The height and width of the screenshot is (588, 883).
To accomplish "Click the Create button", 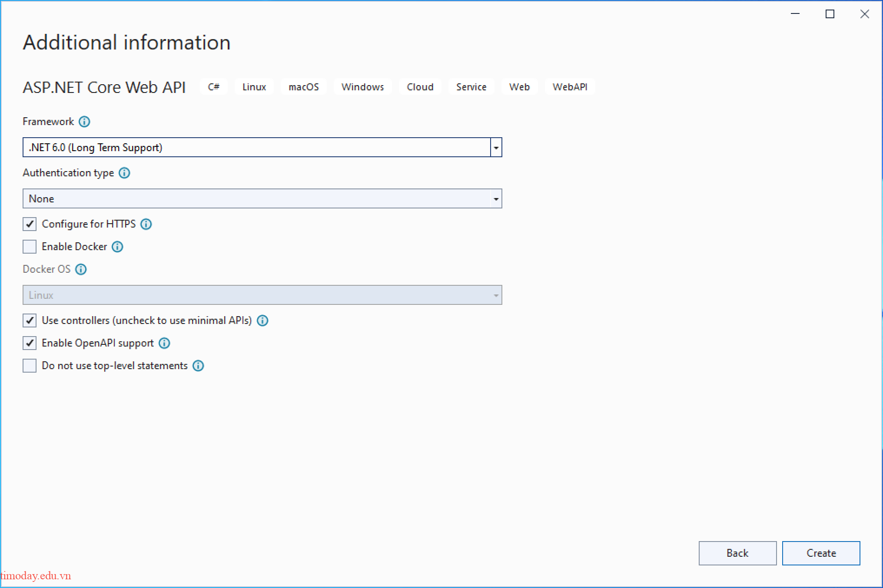I will pos(821,553).
